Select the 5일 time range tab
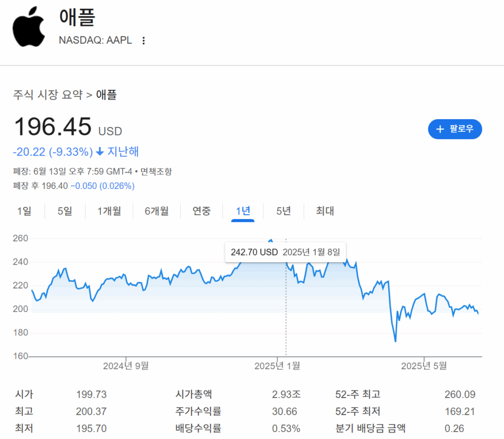The width and height of the screenshot is (504, 439). [65, 211]
